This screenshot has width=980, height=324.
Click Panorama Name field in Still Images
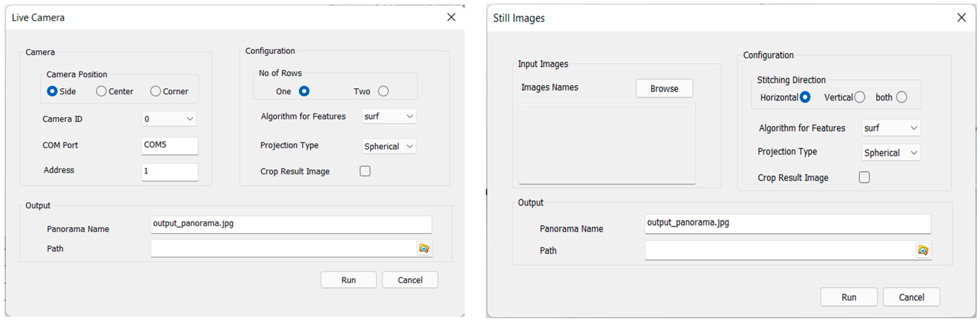(788, 224)
